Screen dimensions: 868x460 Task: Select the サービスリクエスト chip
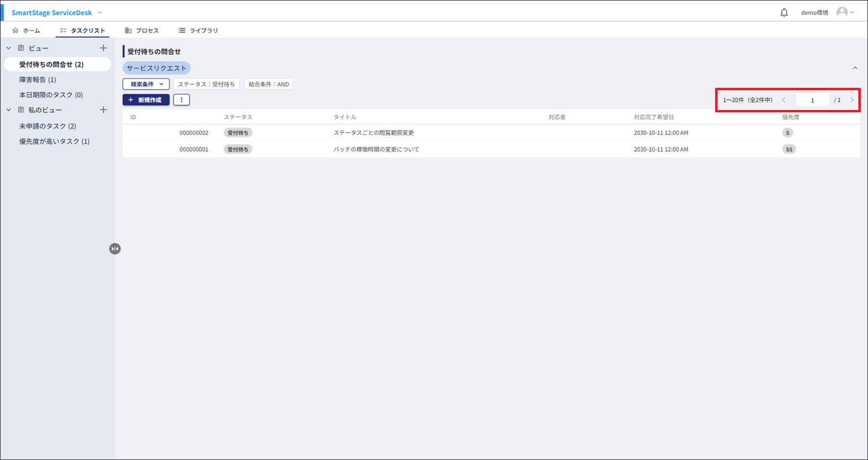[x=156, y=68]
